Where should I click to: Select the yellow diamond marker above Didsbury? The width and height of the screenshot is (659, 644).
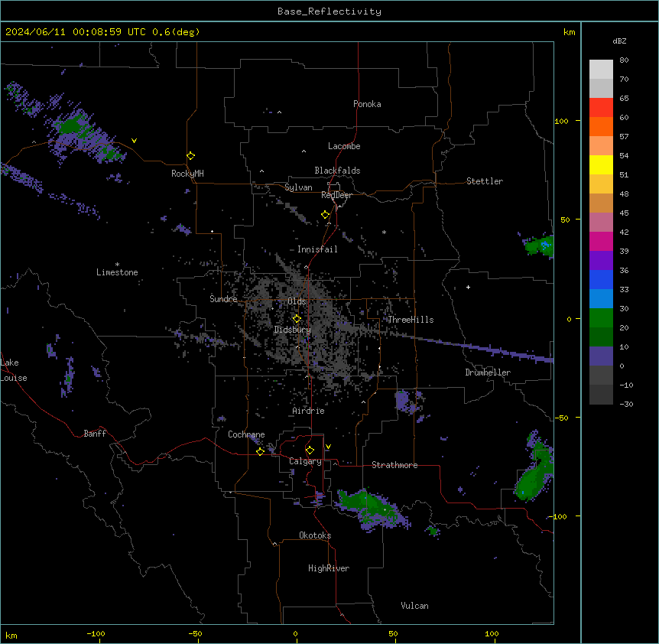click(x=297, y=319)
